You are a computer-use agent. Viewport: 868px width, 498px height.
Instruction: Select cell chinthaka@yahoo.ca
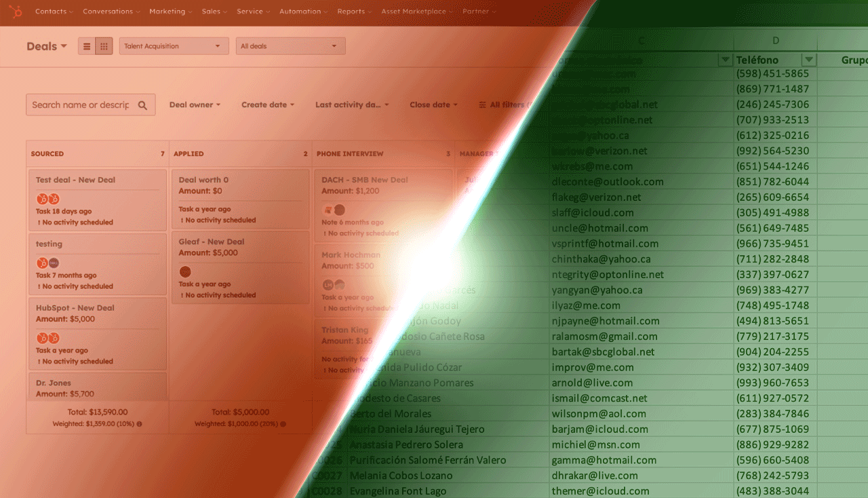[x=641, y=259]
